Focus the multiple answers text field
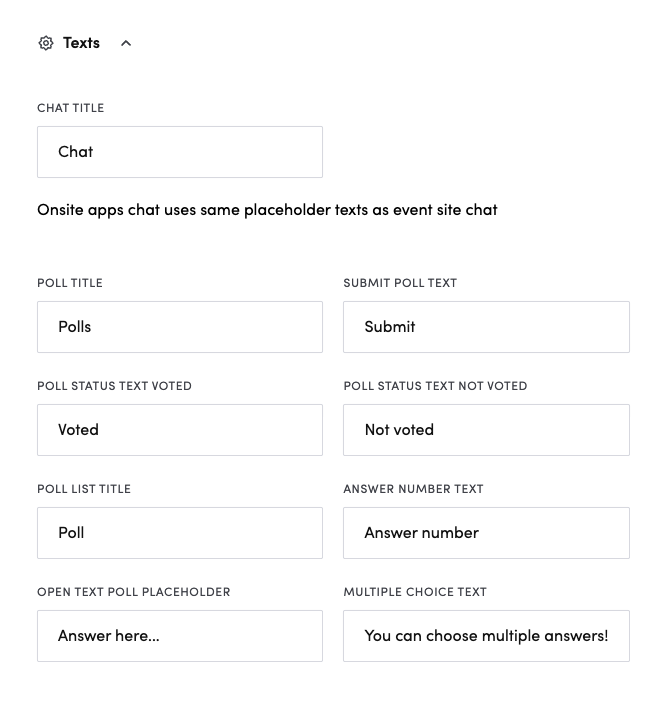 pos(486,636)
